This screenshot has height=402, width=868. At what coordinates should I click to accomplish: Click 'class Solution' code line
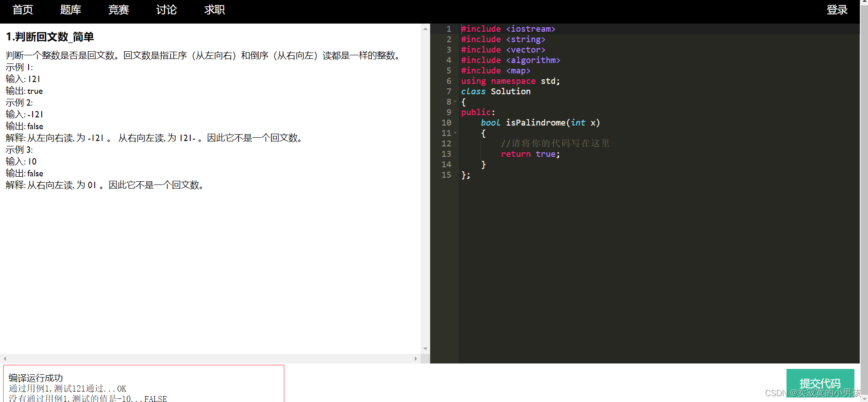pos(496,92)
